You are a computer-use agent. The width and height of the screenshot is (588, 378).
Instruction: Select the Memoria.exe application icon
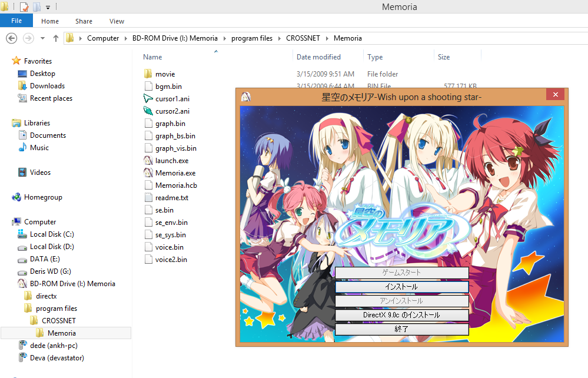(x=148, y=173)
